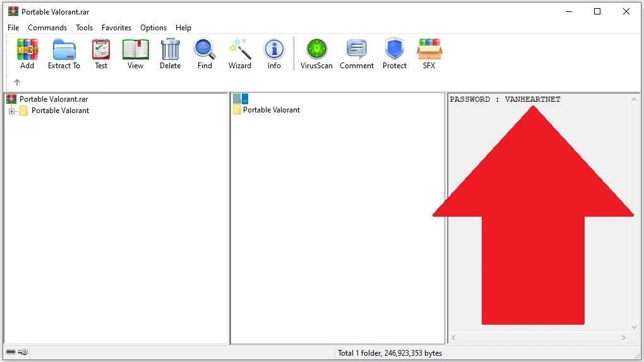Click comment pane scroll left arrow
The width and height of the screenshot is (644, 362).
[453, 338]
